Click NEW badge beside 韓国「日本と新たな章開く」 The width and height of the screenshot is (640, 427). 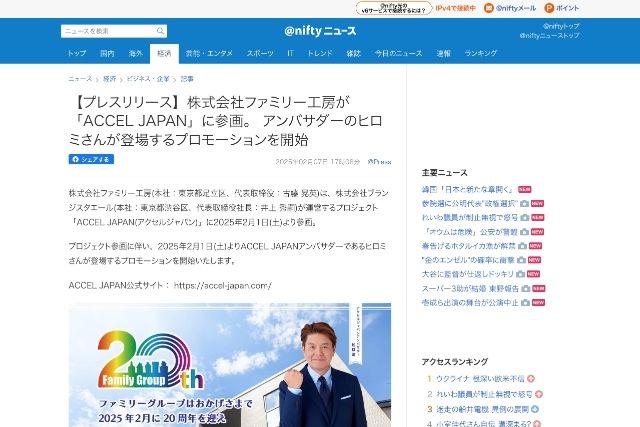(524, 189)
